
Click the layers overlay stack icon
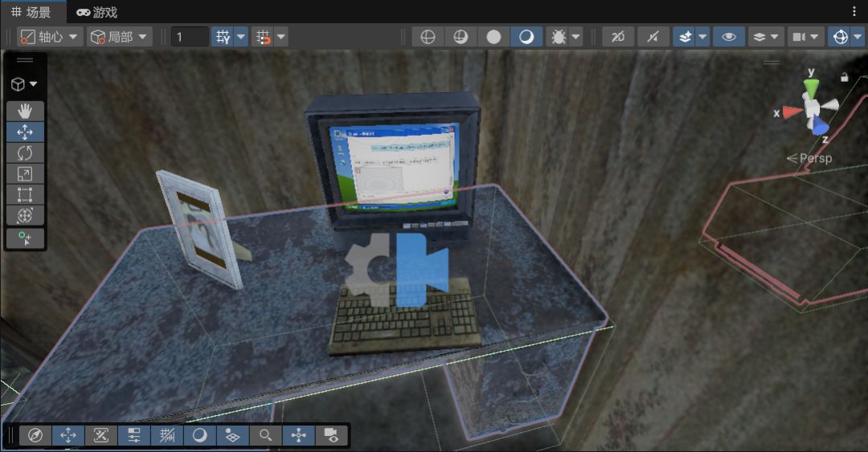tap(759, 37)
